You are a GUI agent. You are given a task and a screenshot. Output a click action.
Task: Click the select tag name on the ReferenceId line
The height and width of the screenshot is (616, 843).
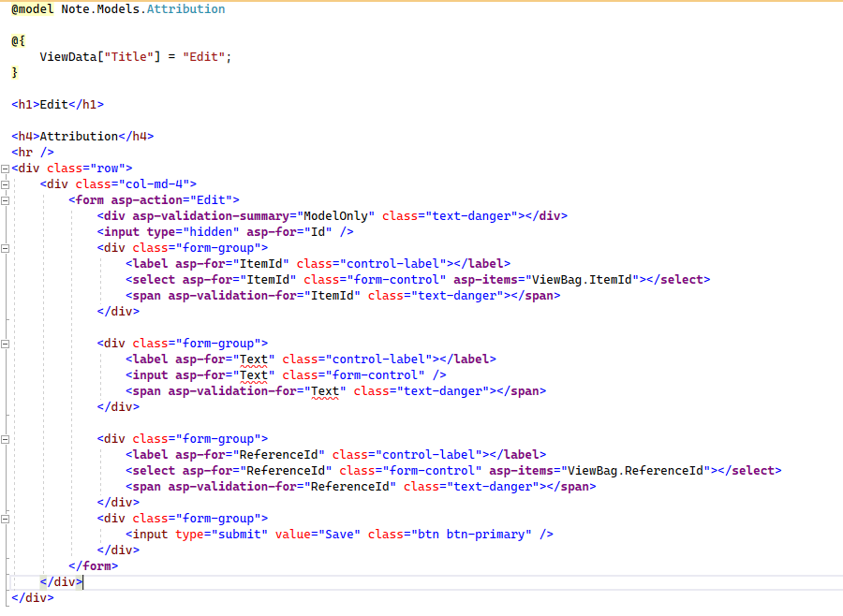tap(154, 471)
